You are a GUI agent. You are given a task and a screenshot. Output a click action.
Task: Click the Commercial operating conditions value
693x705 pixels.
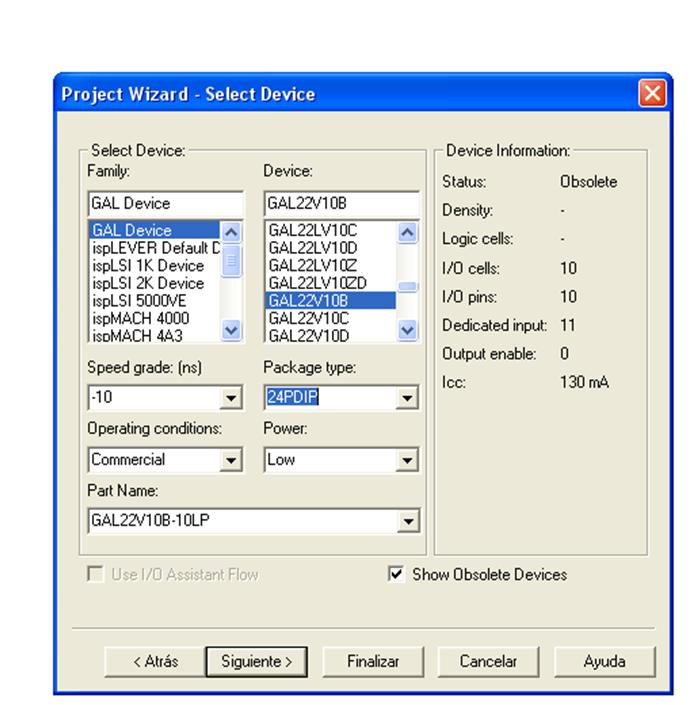click(128, 460)
